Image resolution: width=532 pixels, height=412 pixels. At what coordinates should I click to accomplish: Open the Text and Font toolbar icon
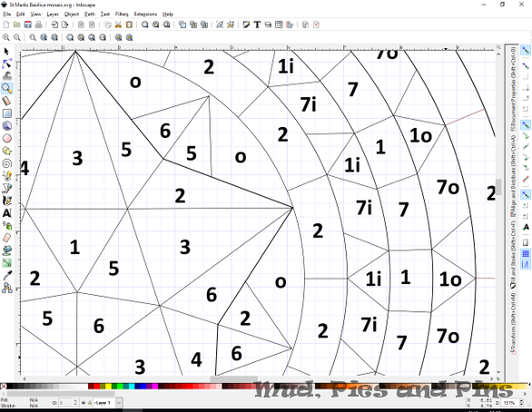pyautogui.click(x=257, y=25)
